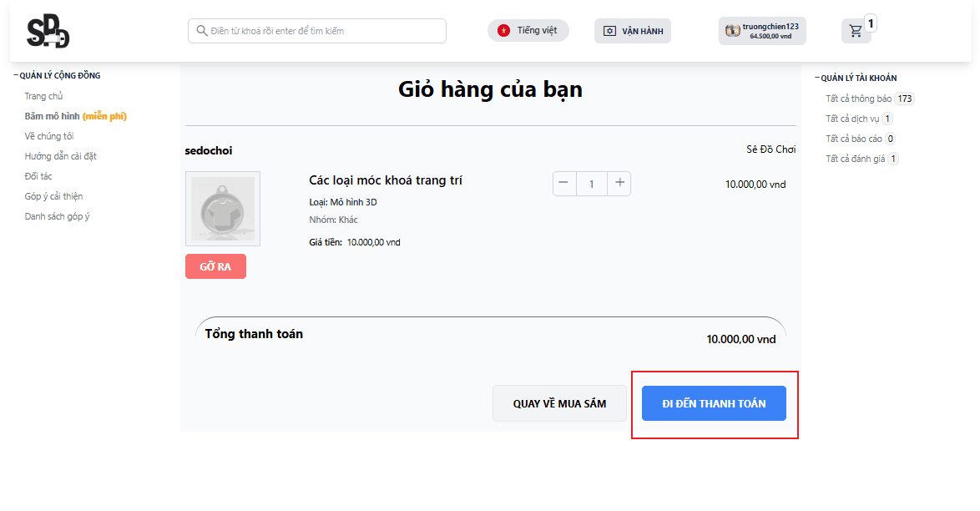This screenshot has height=511, width=980.
Task: Click QUAY VỀ MUA SẮM button
Action: [559, 403]
